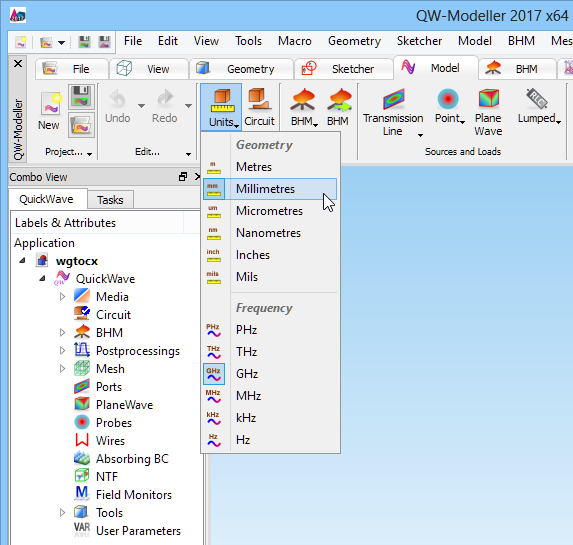Select Field Monitors item in tree
The image size is (573, 545).
[x=134, y=495]
